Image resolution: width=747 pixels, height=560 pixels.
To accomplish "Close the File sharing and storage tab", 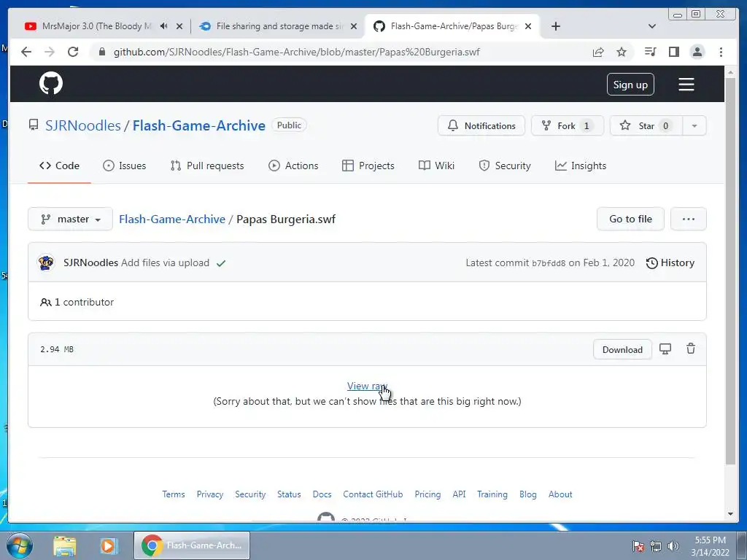I will (354, 26).
